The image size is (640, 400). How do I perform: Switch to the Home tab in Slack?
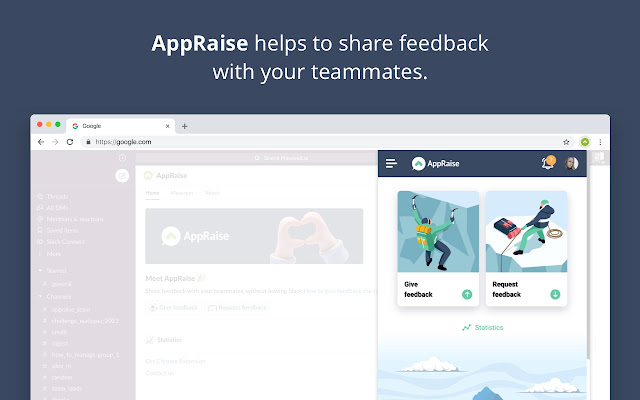coord(152,193)
